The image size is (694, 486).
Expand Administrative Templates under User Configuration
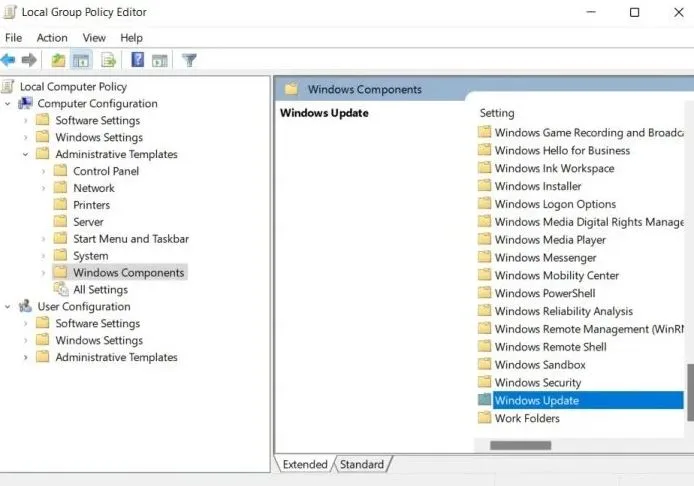25,357
